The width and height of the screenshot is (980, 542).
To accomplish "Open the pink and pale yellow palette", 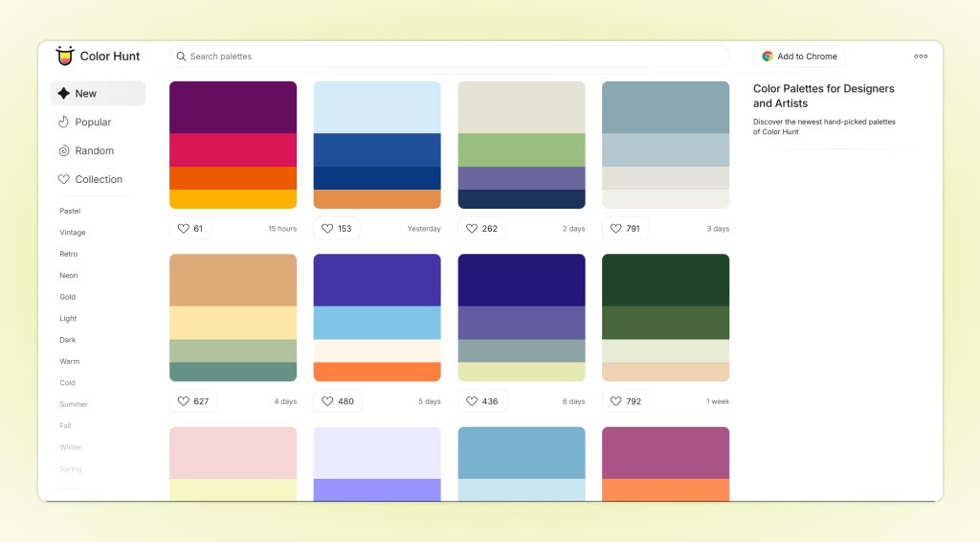I will (234, 463).
